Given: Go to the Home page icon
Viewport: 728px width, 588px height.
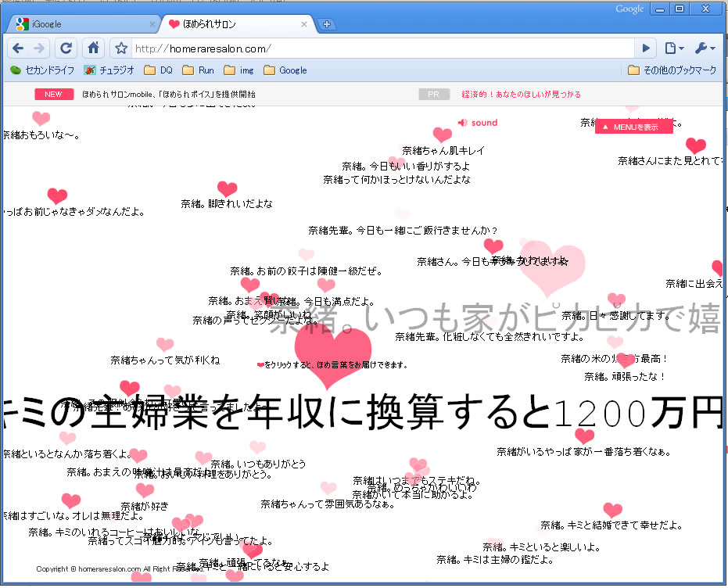Looking at the screenshot, I should (x=93, y=48).
